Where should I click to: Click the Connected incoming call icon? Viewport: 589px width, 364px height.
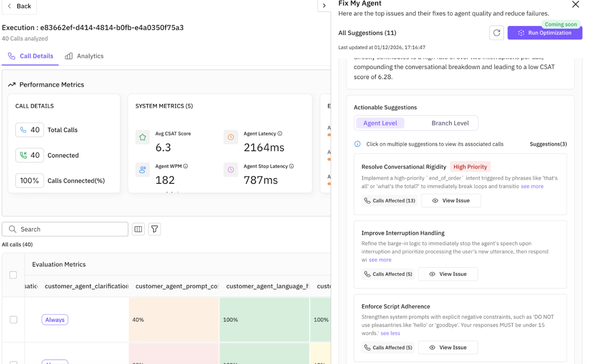click(23, 155)
